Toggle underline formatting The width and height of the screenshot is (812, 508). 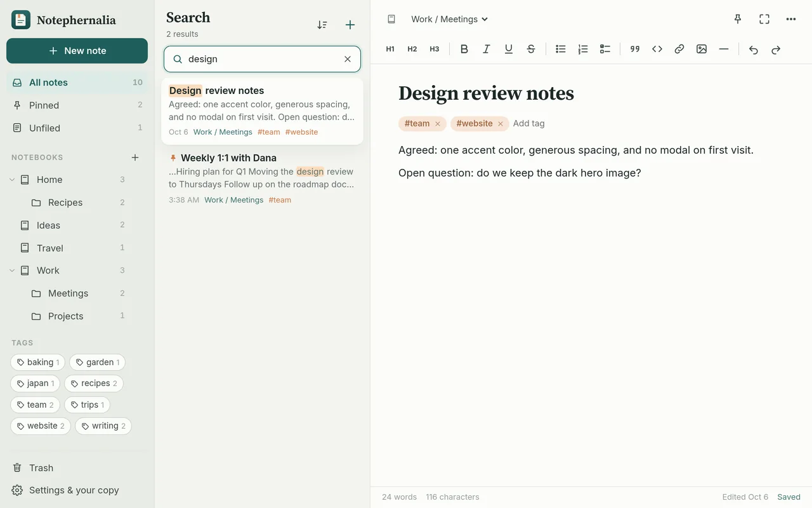click(509, 49)
